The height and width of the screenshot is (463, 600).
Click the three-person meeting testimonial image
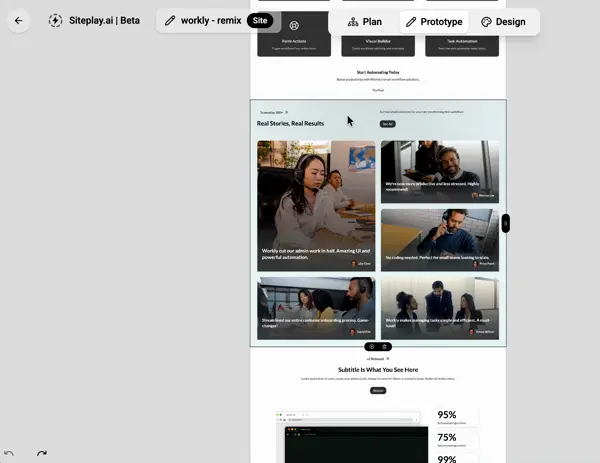click(440, 308)
